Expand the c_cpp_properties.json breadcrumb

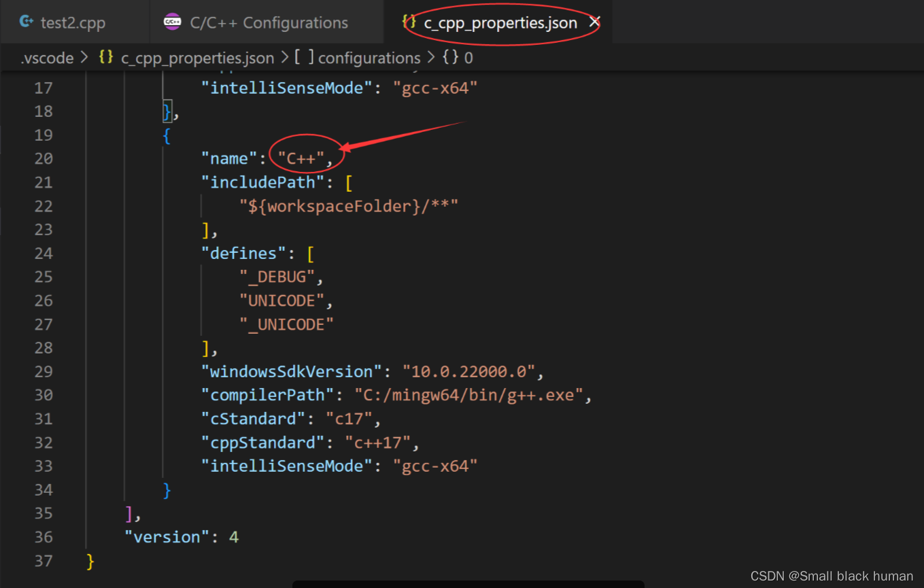(x=197, y=58)
